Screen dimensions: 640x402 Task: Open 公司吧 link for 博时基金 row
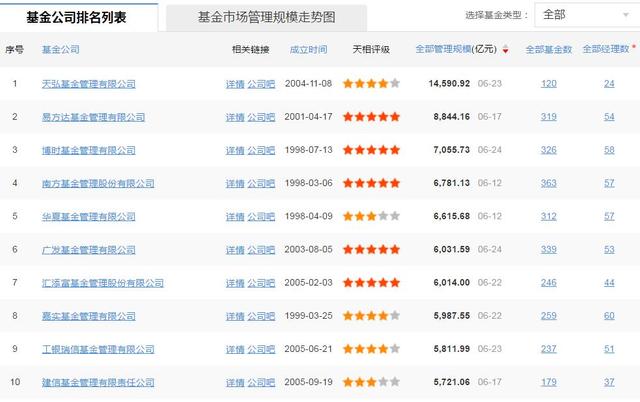coord(261,150)
